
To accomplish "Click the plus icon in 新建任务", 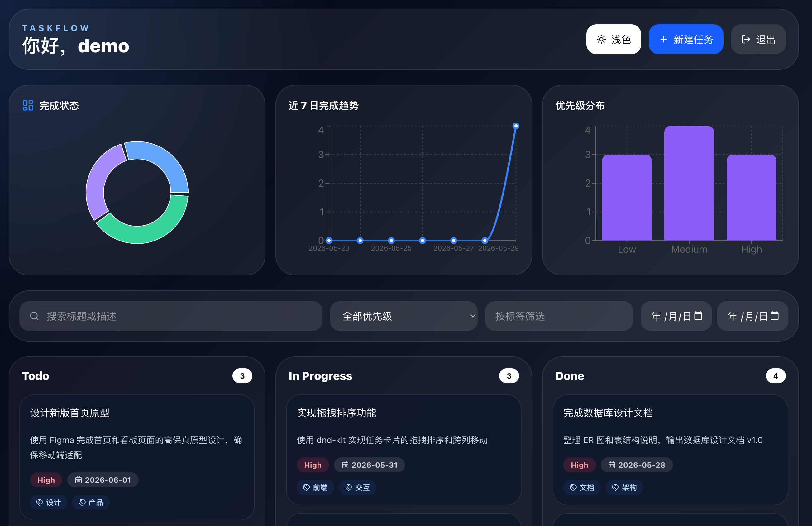I will point(664,40).
